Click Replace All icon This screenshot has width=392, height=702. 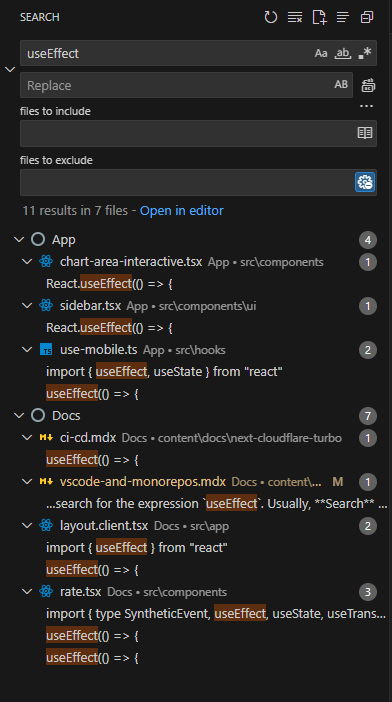(x=368, y=85)
